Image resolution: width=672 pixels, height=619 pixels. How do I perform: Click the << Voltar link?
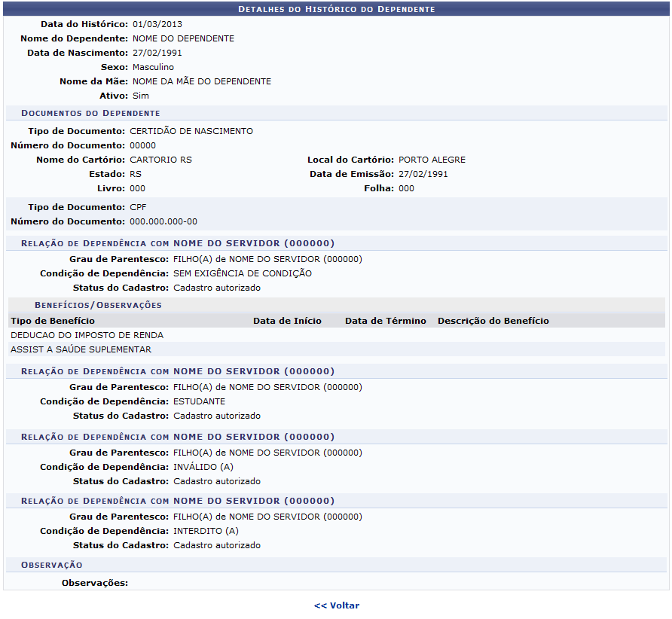tap(337, 605)
